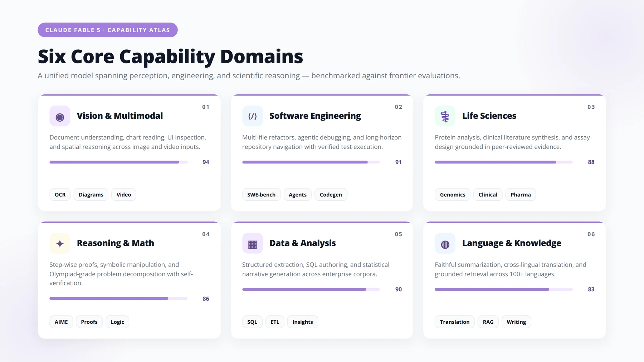
Task: Click the Vision & Multimodal progress bar
Action: (118, 162)
